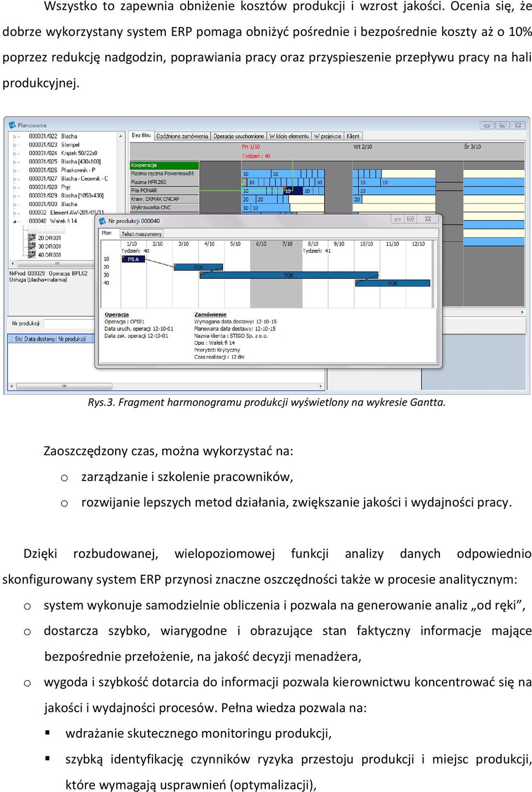Sort by Data dostawy column header
The width and height of the screenshot is (532, 792).
(40, 339)
